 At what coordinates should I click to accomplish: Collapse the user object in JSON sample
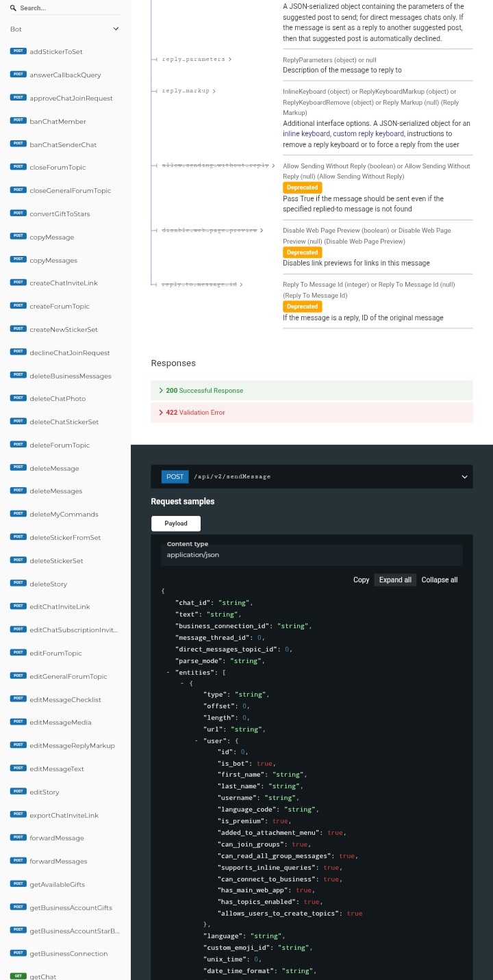pyautogui.click(x=197, y=740)
